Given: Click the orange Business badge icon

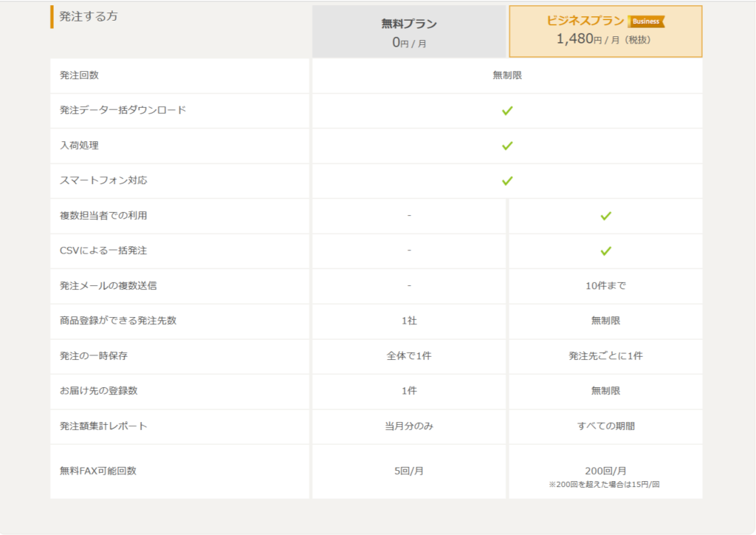Looking at the screenshot, I should [646, 21].
